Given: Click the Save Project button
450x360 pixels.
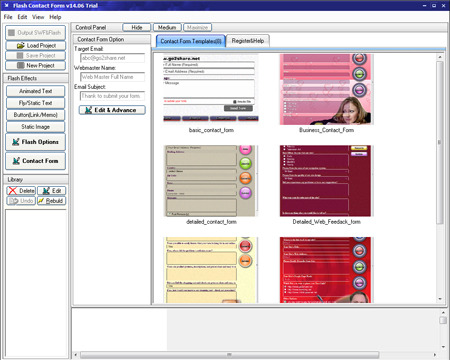Looking at the screenshot, I should 36,55.
